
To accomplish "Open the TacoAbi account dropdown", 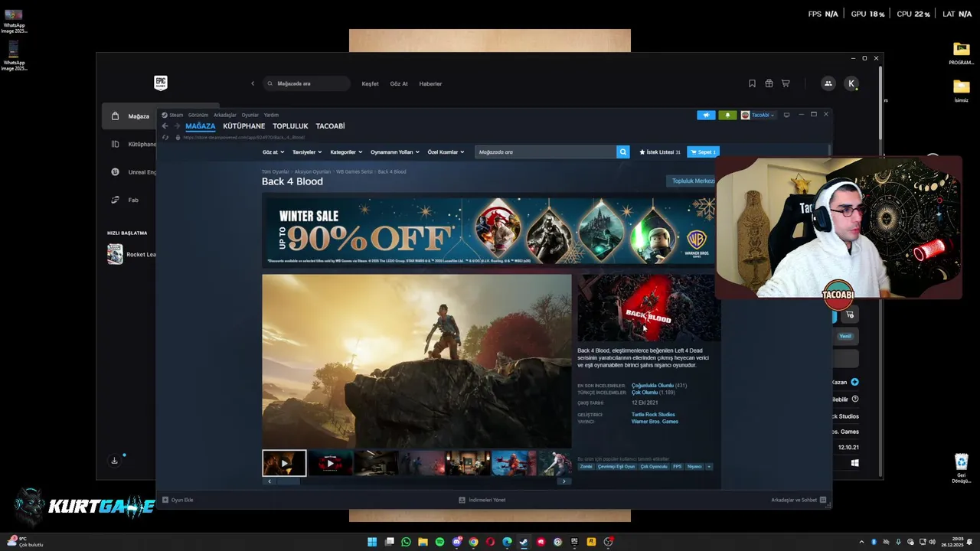I will pyautogui.click(x=758, y=115).
